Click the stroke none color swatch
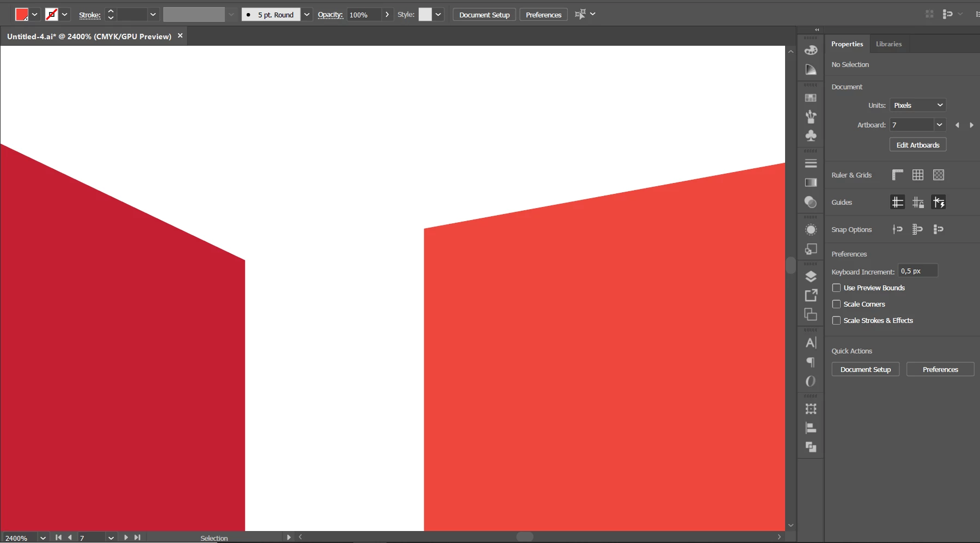 click(52, 15)
